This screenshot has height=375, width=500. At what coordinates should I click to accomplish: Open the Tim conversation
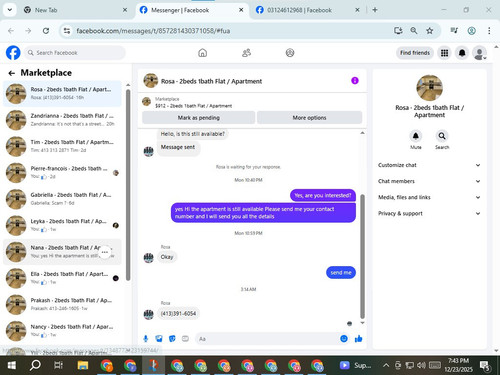coord(62,146)
